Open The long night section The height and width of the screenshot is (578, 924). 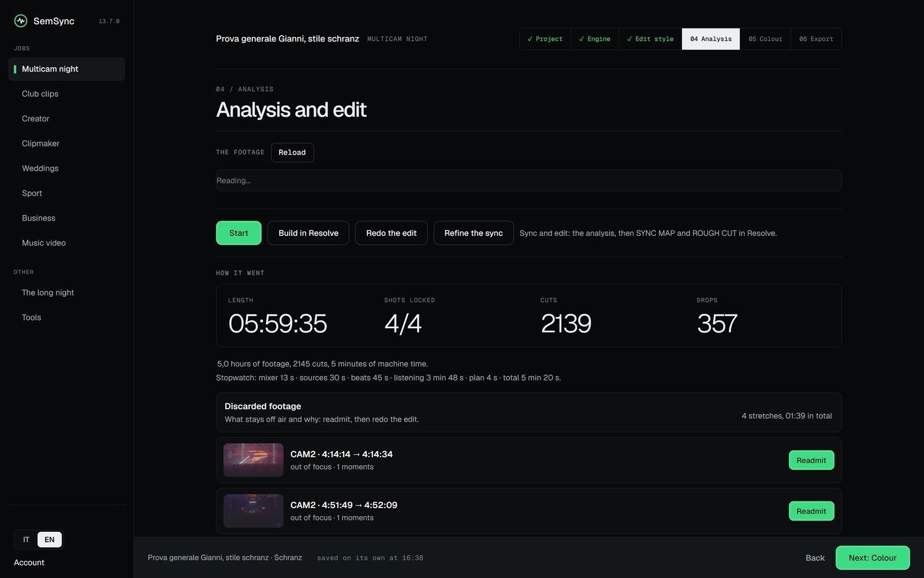pyautogui.click(x=66, y=292)
